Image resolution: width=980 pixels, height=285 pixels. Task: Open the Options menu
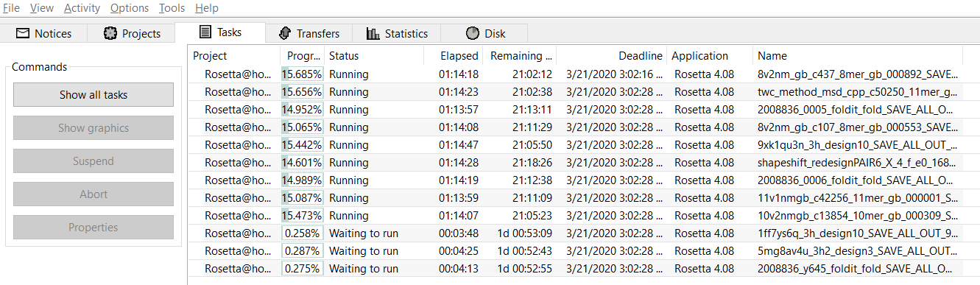tap(130, 8)
